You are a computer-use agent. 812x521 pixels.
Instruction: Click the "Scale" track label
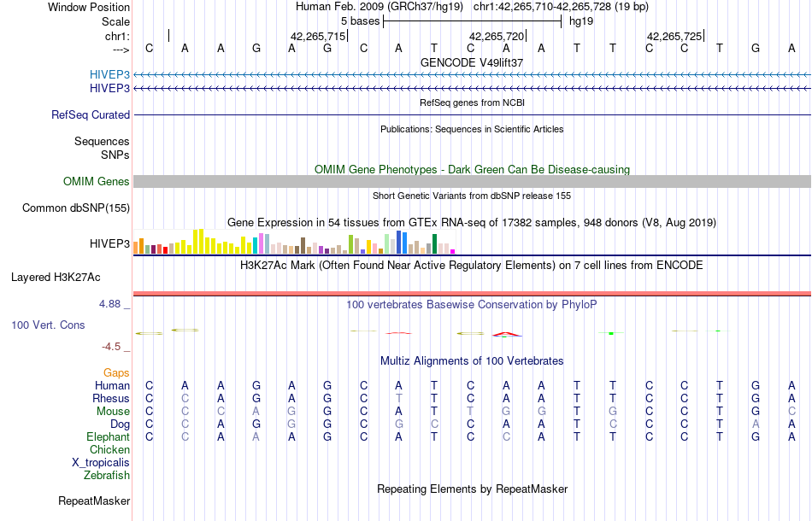pos(115,21)
